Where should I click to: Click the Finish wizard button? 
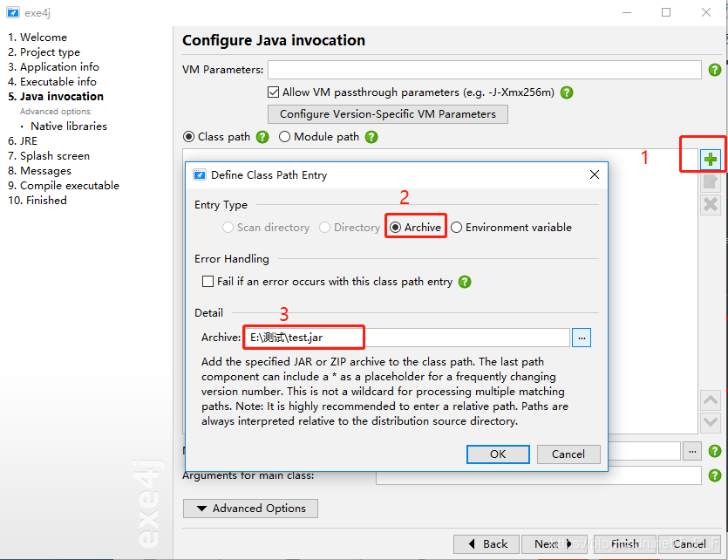pyautogui.click(x=625, y=543)
